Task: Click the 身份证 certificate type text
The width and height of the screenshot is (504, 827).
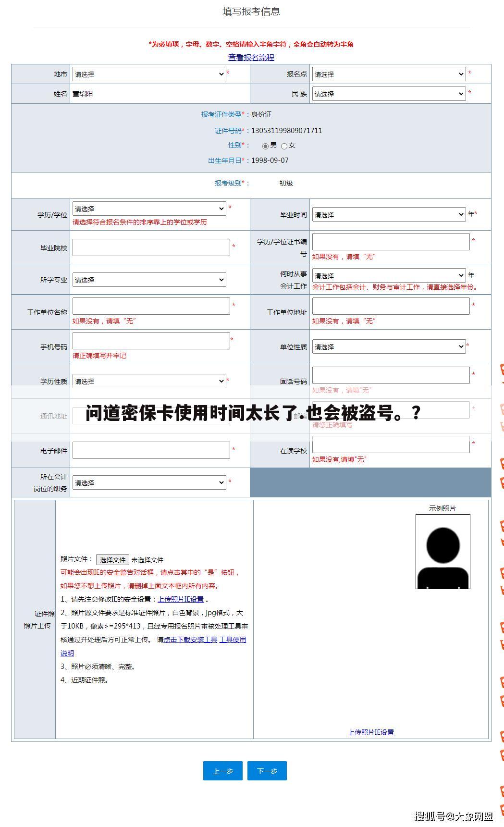Action: pos(261,114)
